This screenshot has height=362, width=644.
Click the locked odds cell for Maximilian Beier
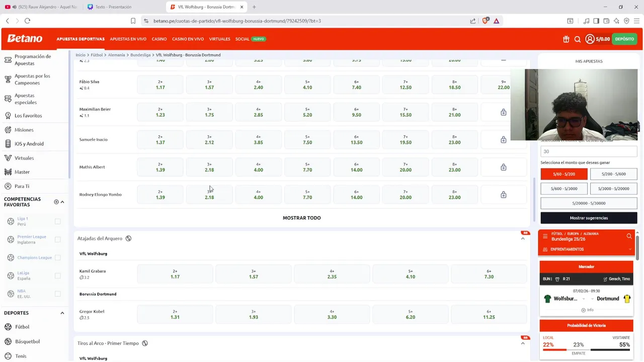(x=503, y=112)
